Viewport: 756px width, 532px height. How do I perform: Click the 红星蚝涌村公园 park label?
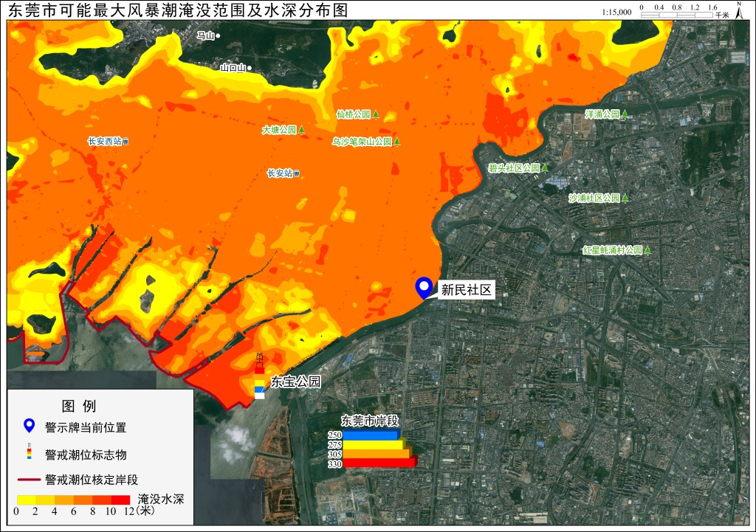coord(613,250)
